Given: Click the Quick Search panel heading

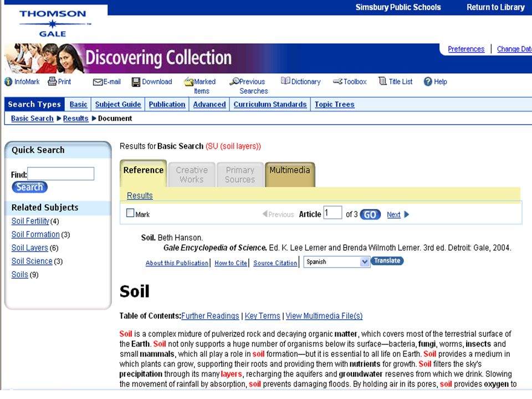Looking at the screenshot, I should [38, 150].
